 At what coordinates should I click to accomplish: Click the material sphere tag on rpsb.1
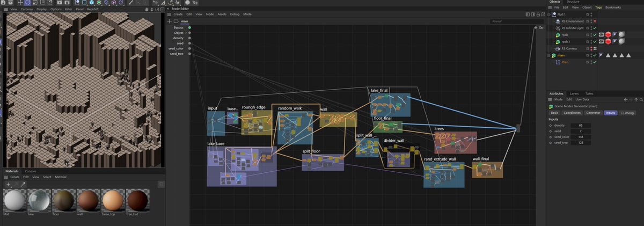point(621,41)
